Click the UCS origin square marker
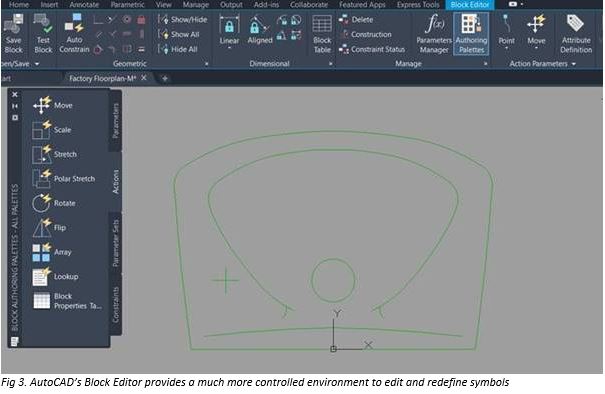605x394 pixels. point(333,349)
